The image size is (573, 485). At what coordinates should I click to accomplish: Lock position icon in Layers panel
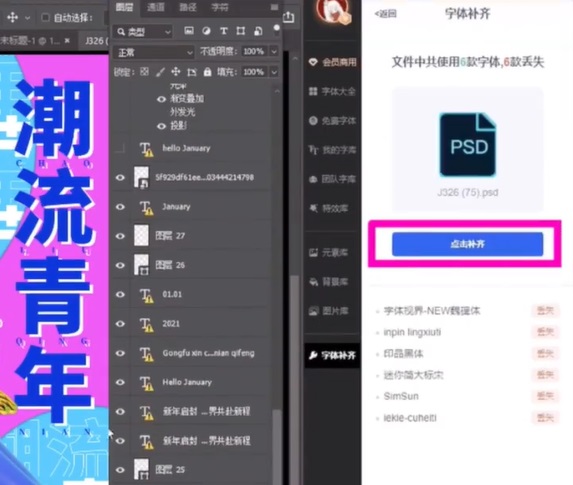[176, 72]
